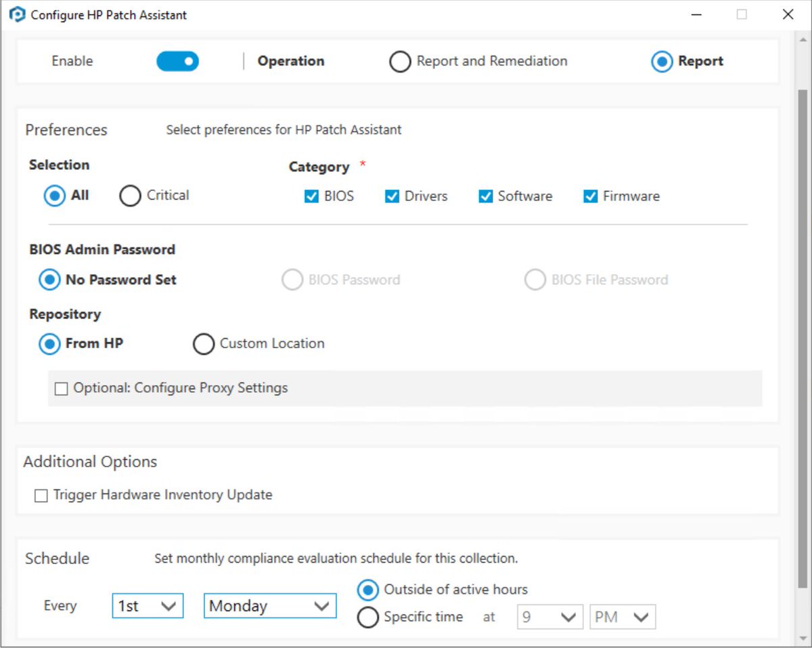Select the Report operation radio button
Viewport: 812px width, 648px height.
pyautogui.click(x=662, y=62)
